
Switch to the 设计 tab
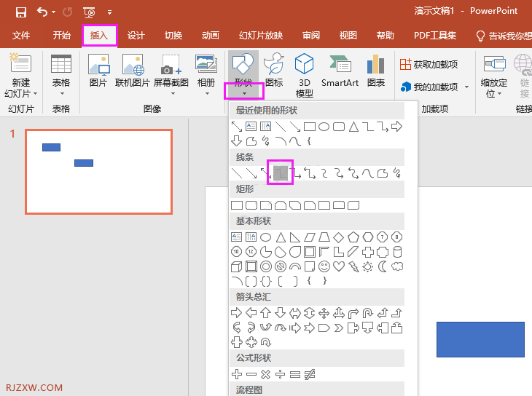(136, 35)
